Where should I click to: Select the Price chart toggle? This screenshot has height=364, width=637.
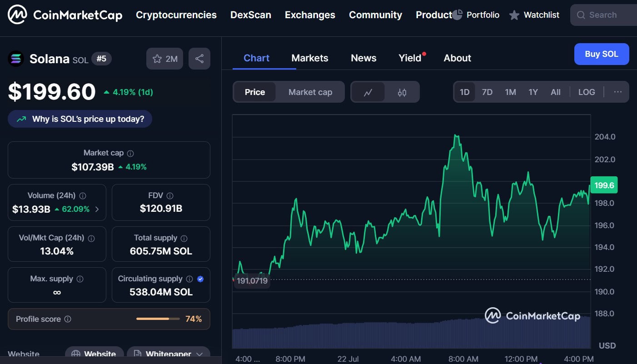pyautogui.click(x=254, y=92)
